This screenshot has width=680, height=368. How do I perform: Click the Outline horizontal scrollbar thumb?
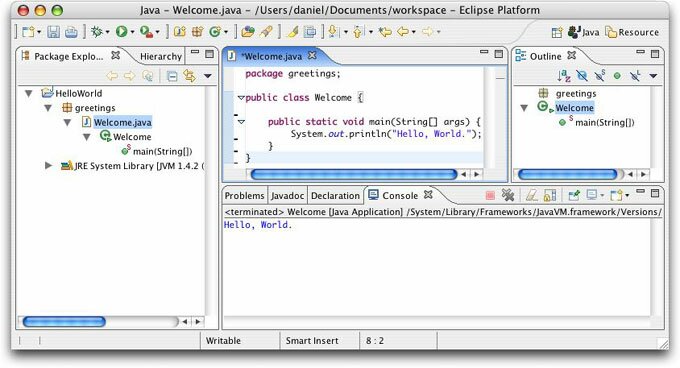[568, 174]
